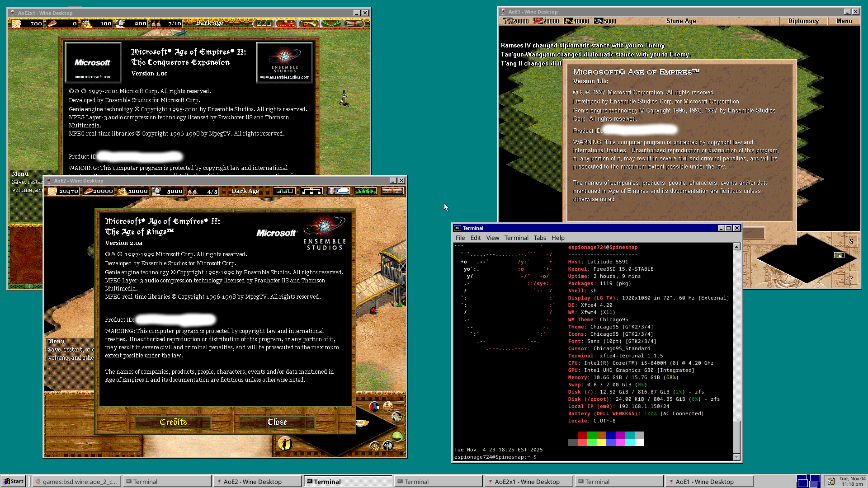Open the Tabs menu in Terminal
The image size is (868, 488).
click(x=540, y=238)
